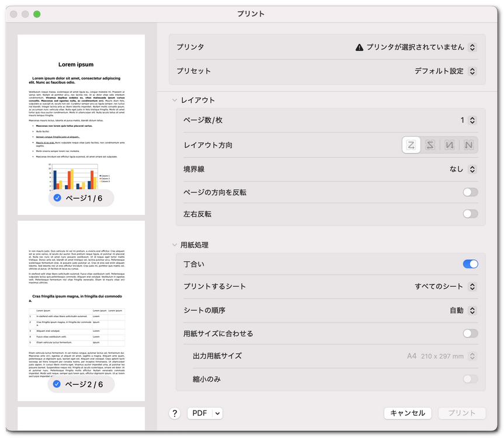Open help via the question mark icon
This screenshot has width=504, height=438.
pos(173,413)
